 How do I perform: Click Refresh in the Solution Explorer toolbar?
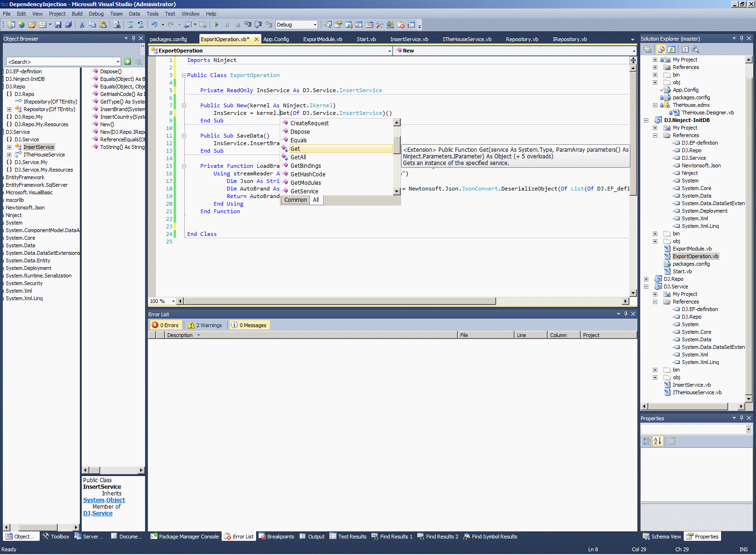671,49
